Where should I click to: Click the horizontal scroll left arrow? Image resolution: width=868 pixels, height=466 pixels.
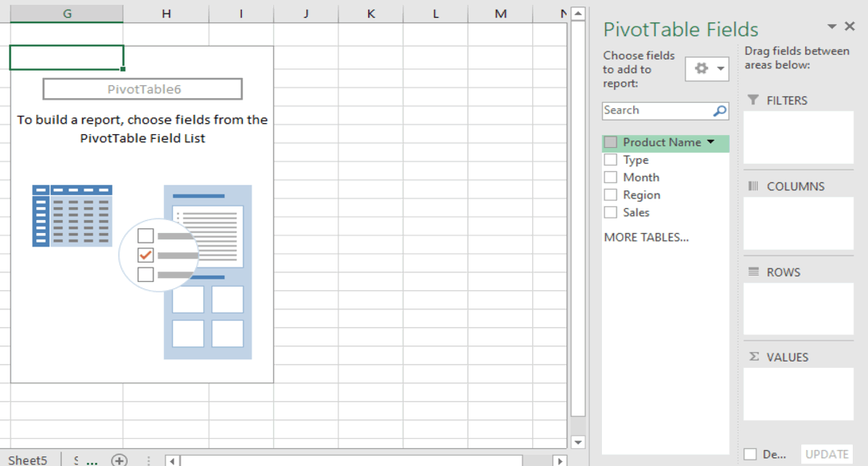(172, 460)
